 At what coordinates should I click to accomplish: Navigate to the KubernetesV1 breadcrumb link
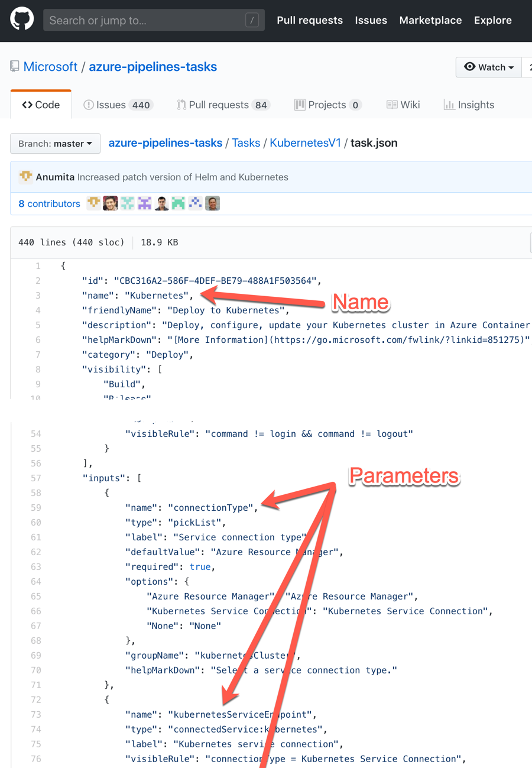tap(306, 142)
